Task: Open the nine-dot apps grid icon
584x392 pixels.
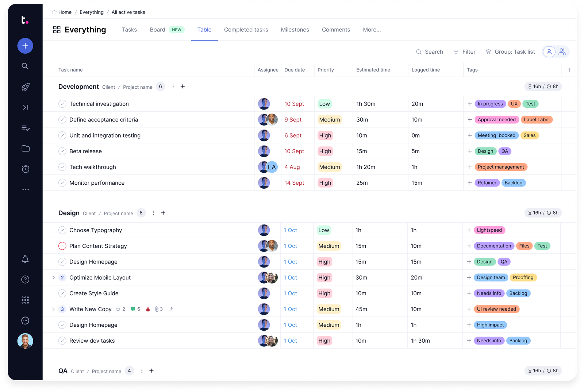Action: (x=25, y=300)
